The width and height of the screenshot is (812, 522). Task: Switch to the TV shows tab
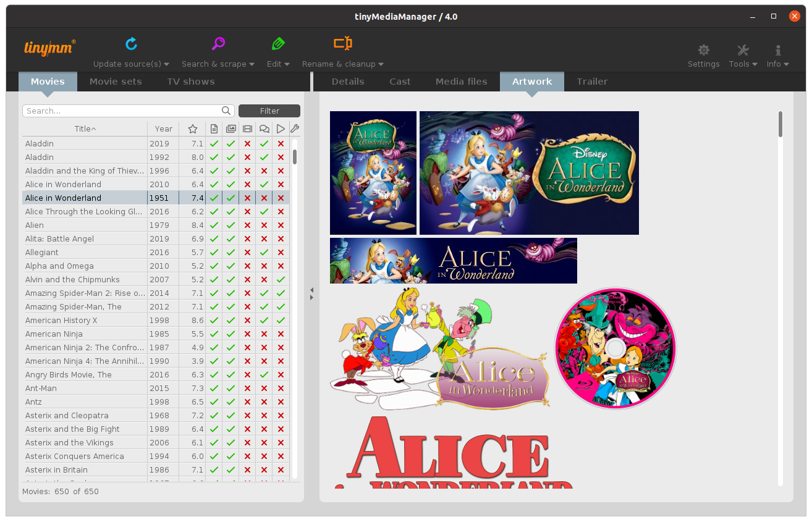(x=190, y=82)
